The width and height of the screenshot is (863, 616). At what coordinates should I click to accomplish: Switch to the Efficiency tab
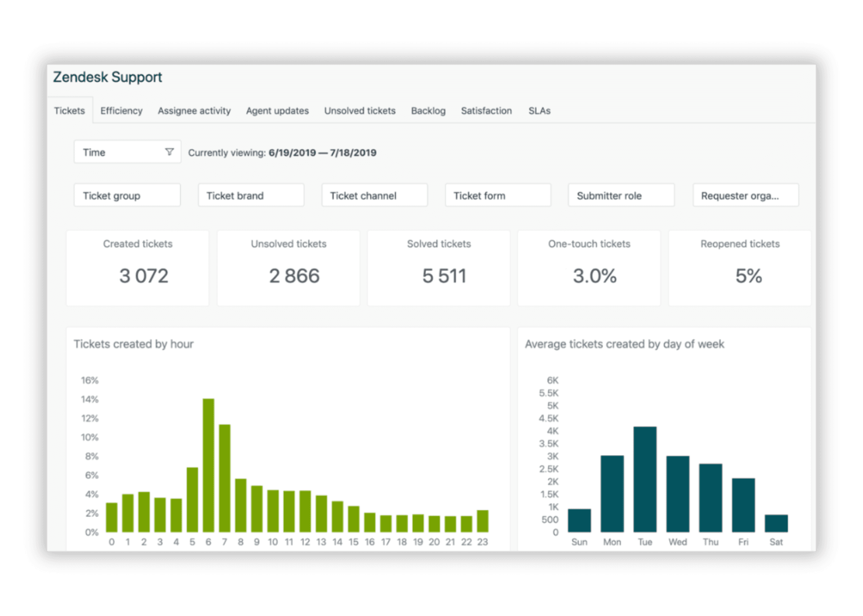[x=120, y=111]
